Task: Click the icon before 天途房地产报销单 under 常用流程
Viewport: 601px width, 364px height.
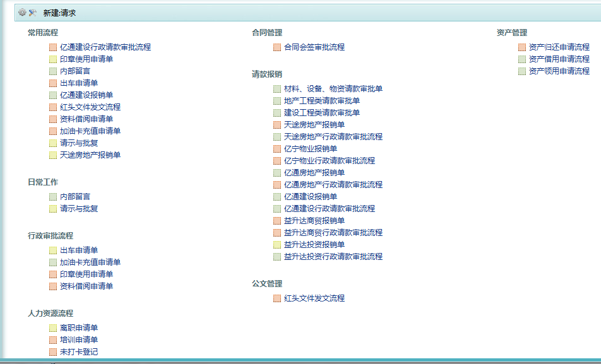Action: click(x=53, y=155)
